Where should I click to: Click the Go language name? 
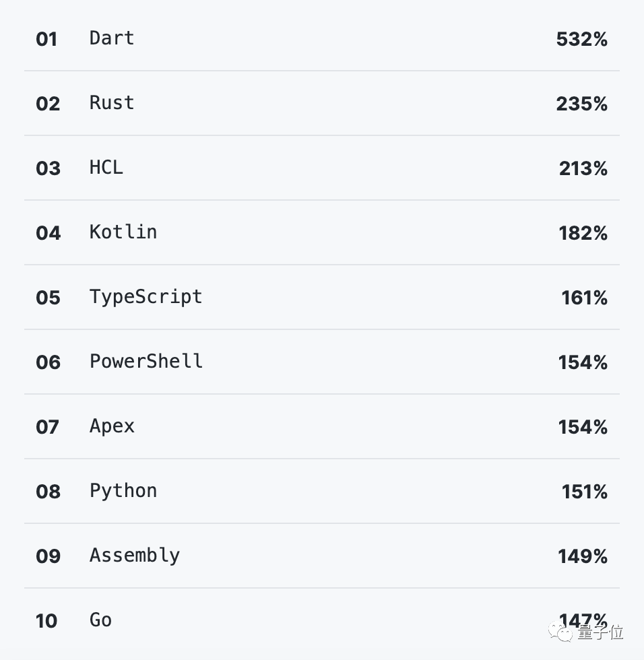pyautogui.click(x=100, y=620)
